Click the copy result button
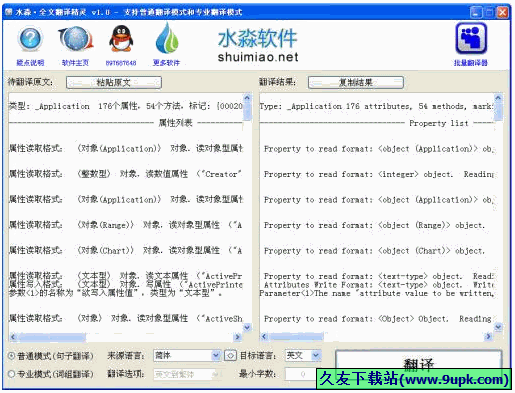Viewport: 515px width, 393px height. pos(356,82)
